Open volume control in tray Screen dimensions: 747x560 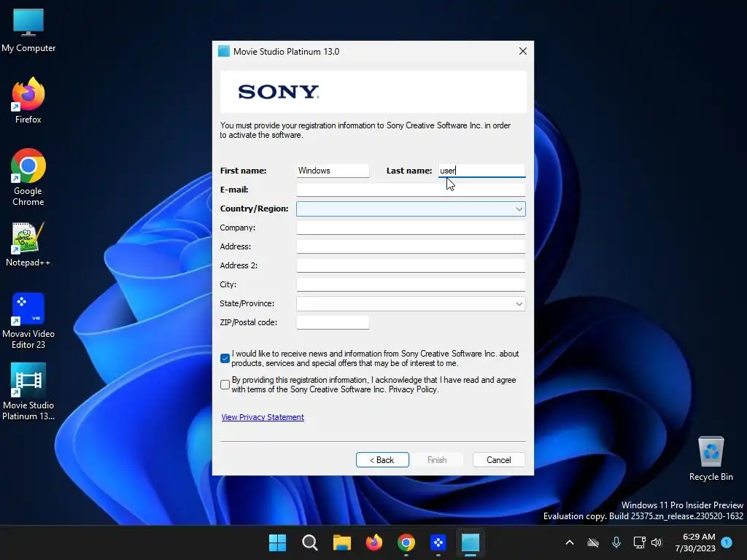657,542
